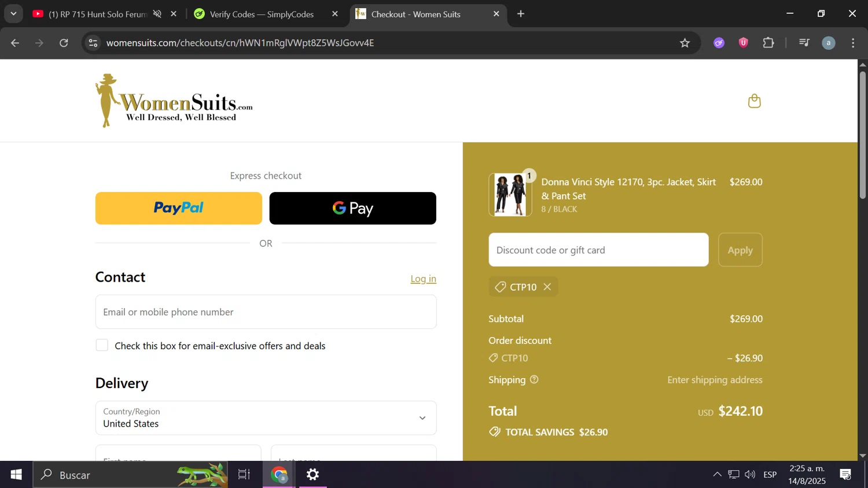Click the TOTAL SAVINGS $26.90 text
This screenshot has width=868, height=488.
[557, 432]
